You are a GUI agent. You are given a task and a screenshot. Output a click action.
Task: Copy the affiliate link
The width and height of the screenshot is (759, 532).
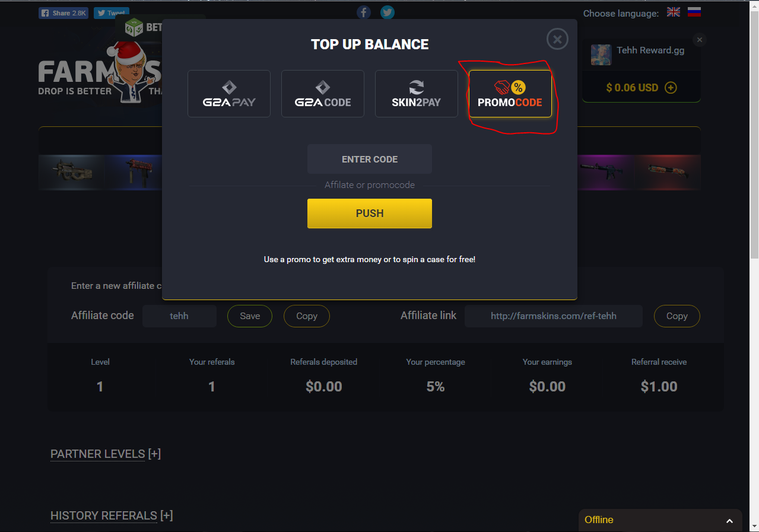pyautogui.click(x=677, y=316)
